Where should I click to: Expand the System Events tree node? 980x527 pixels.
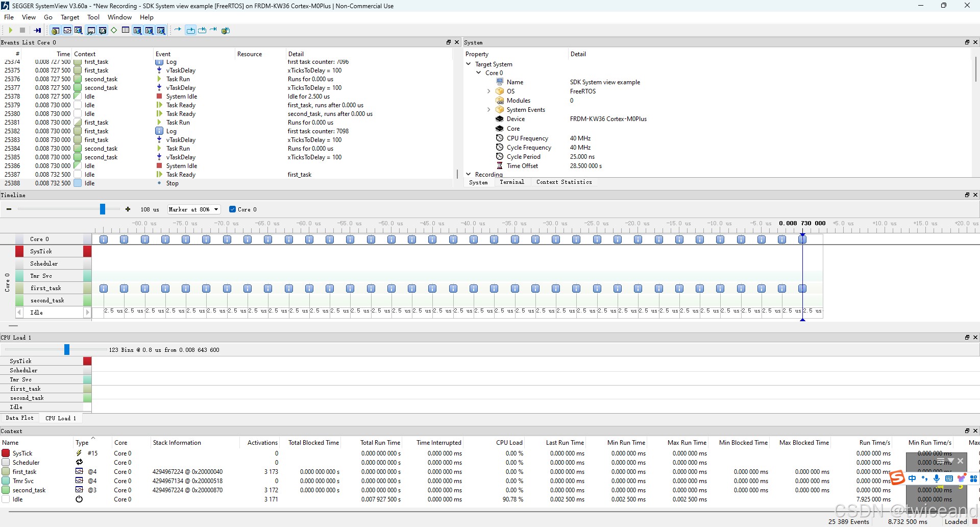click(x=488, y=110)
